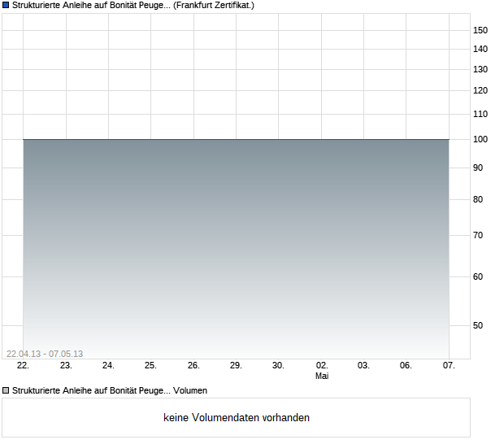Screen dimensions: 504x444
Task: Click the y-axis value 130
Action: click(480, 69)
